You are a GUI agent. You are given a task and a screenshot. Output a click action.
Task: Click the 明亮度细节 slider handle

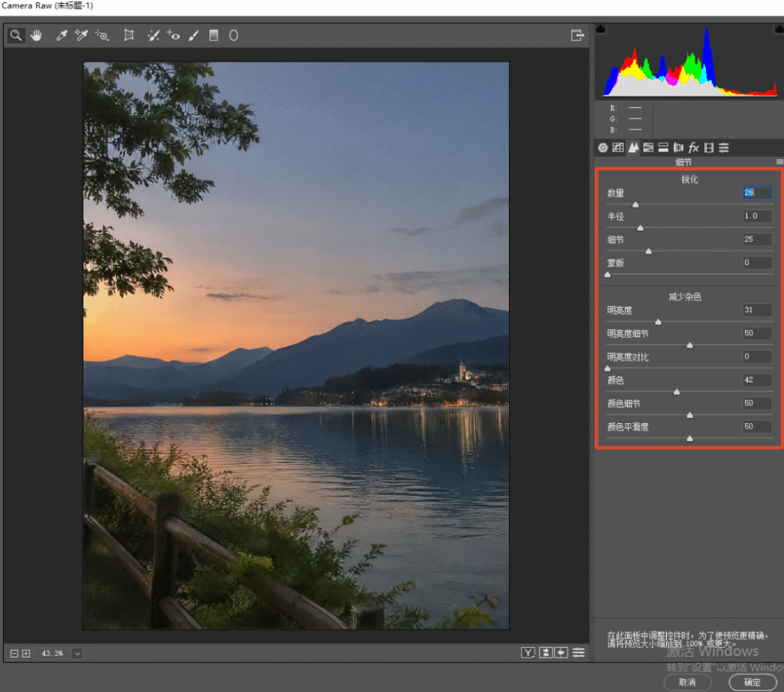(690, 345)
